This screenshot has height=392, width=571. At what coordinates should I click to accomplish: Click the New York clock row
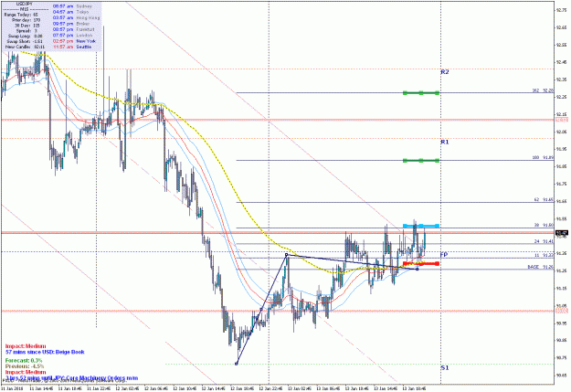75,41
